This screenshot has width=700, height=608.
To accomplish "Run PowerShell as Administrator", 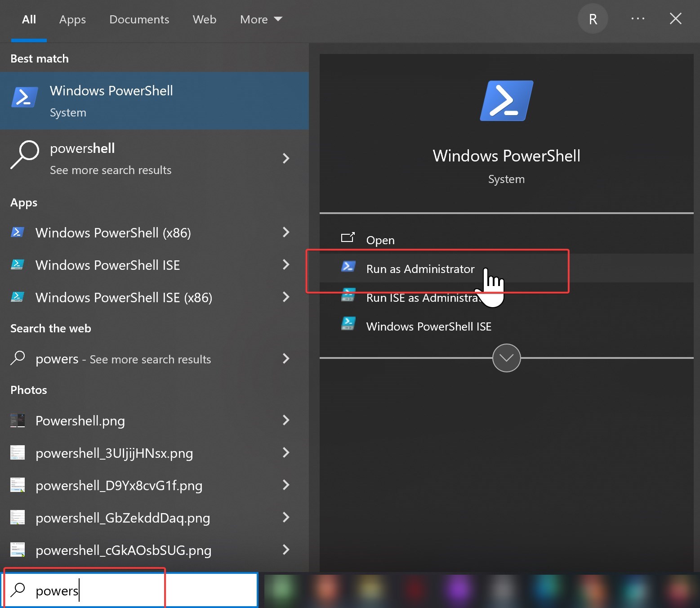I will 420,269.
